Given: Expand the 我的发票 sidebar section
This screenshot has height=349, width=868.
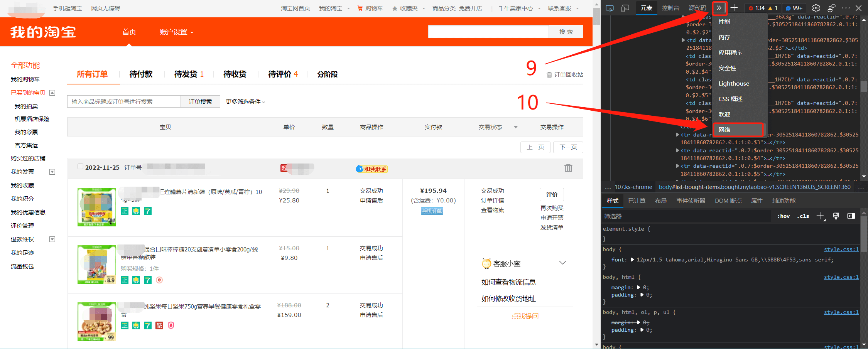Looking at the screenshot, I should coord(52,172).
